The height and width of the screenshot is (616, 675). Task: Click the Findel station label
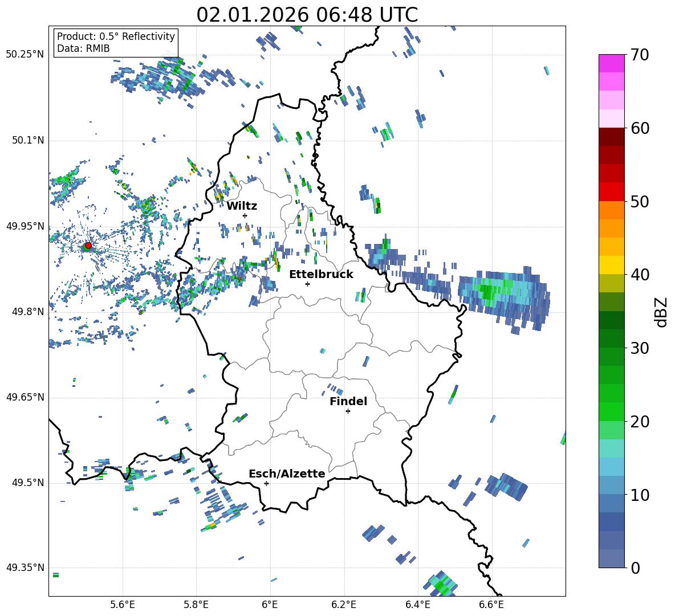tap(348, 401)
